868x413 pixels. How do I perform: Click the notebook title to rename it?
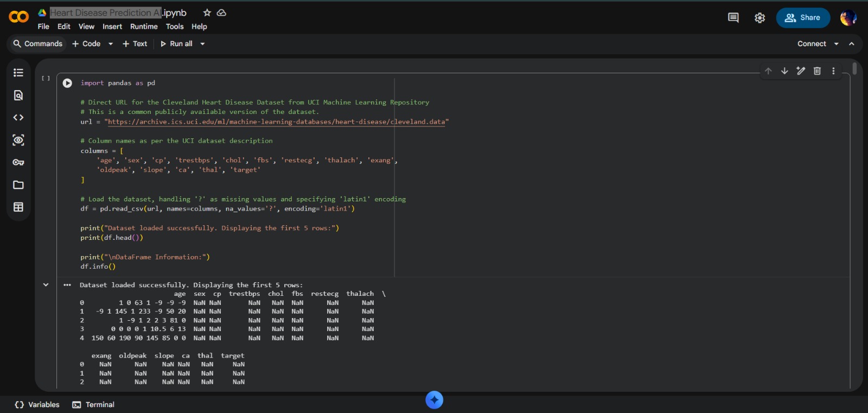[106, 12]
